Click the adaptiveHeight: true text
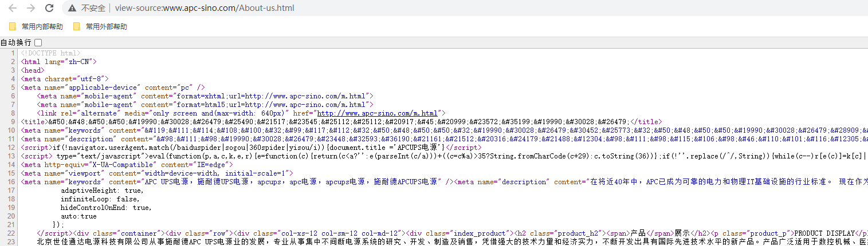The height and width of the screenshot is (246, 868). pyautogui.click(x=102, y=191)
